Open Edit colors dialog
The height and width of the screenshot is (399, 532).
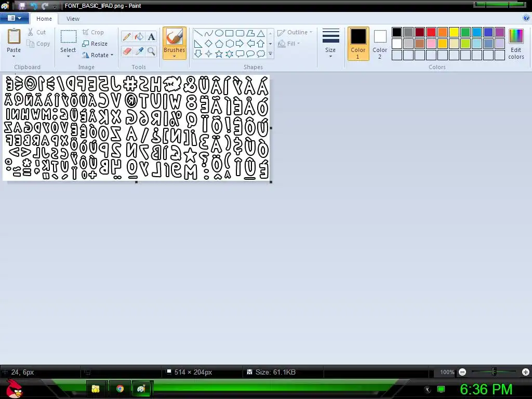click(516, 44)
